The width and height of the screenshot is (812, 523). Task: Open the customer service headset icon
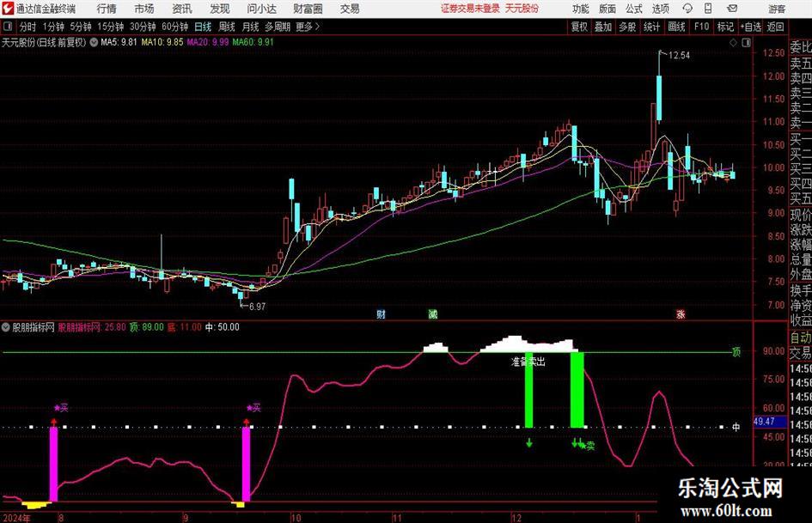pyautogui.click(x=687, y=9)
